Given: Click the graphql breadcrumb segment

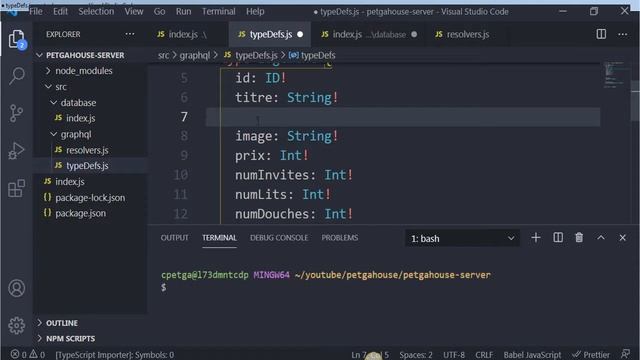Looking at the screenshot, I should [195, 55].
